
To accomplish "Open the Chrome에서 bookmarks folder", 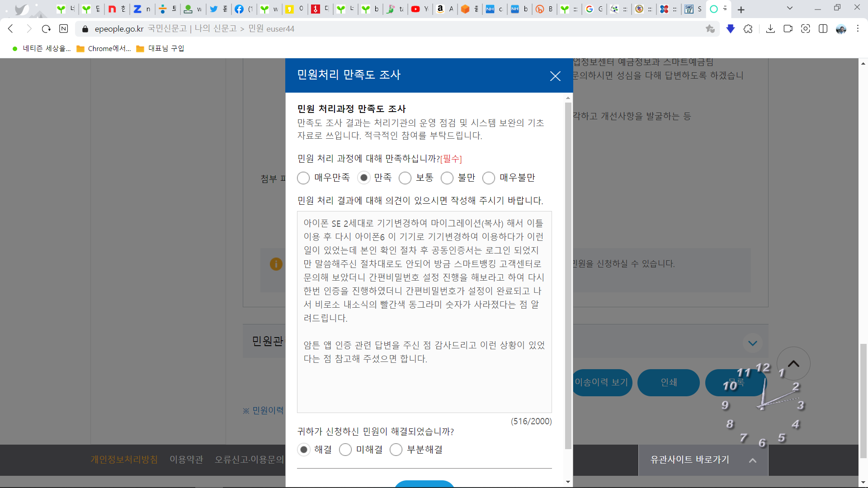I will pyautogui.click(x=104, y=48).
